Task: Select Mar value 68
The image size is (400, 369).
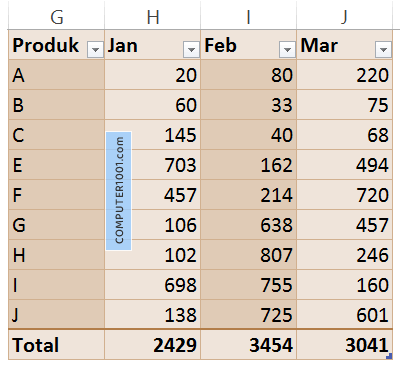Action: tap(345, 135)
